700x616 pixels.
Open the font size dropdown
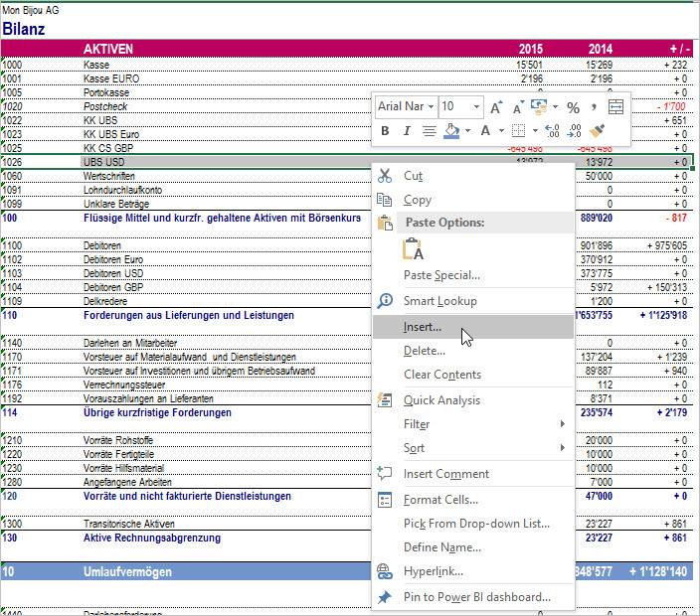tap(477, 106)
